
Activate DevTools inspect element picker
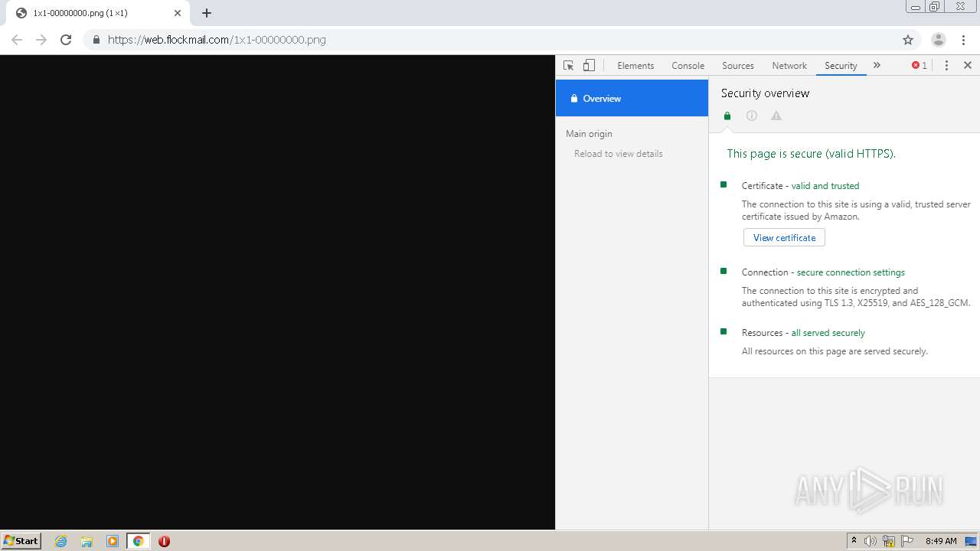[x=568, y=66]
